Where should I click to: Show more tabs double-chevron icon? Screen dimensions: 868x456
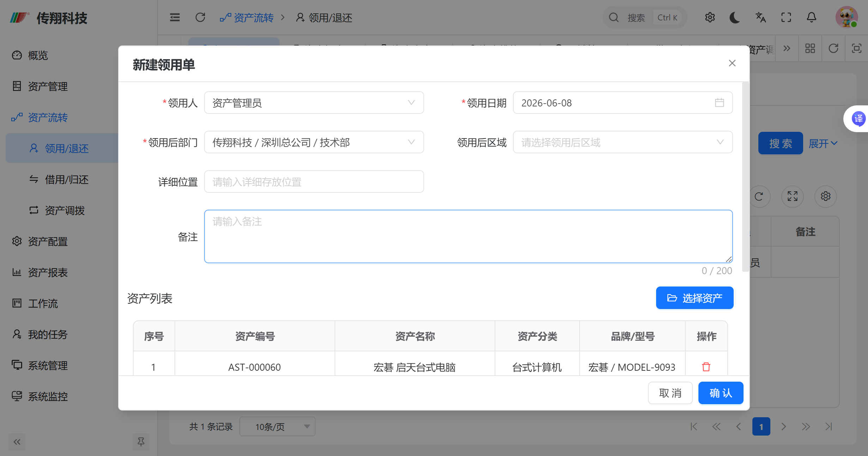[x=787, y=48]
